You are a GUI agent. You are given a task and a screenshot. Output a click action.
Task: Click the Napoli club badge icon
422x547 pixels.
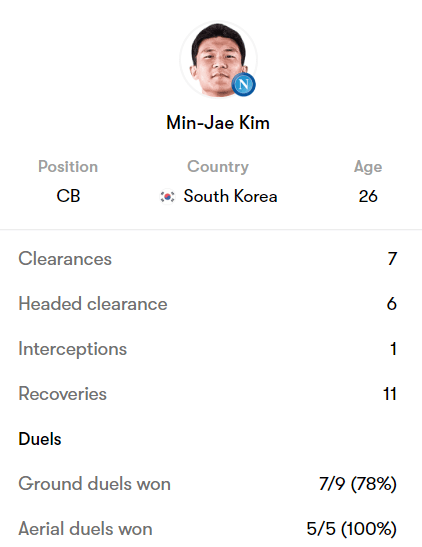click(243, 84)
